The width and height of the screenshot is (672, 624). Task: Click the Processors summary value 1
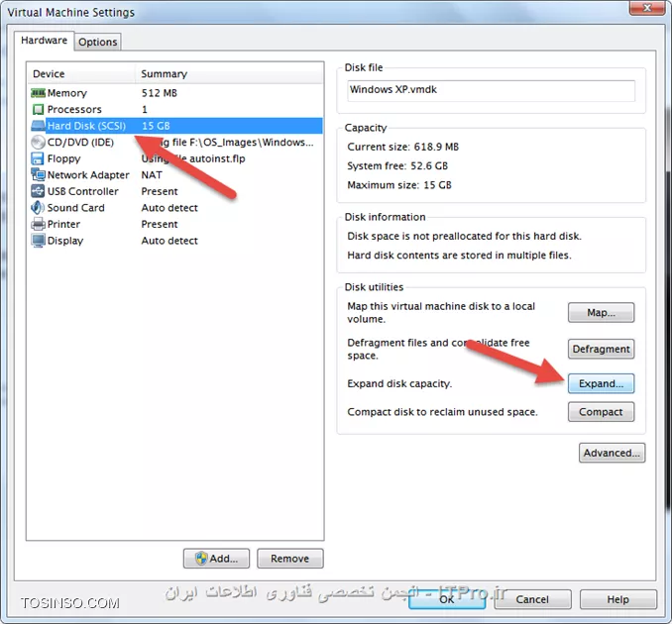[x=145, y=109]
